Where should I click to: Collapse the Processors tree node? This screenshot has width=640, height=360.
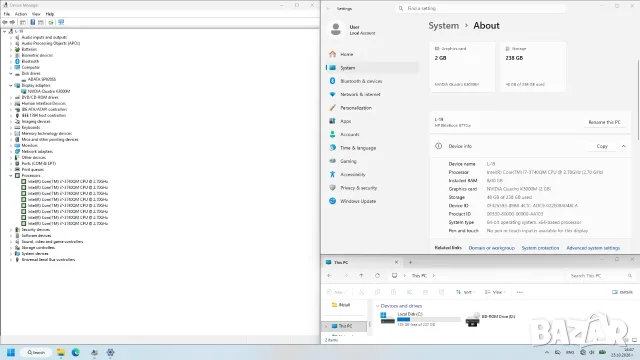click(x=11, y=176)
